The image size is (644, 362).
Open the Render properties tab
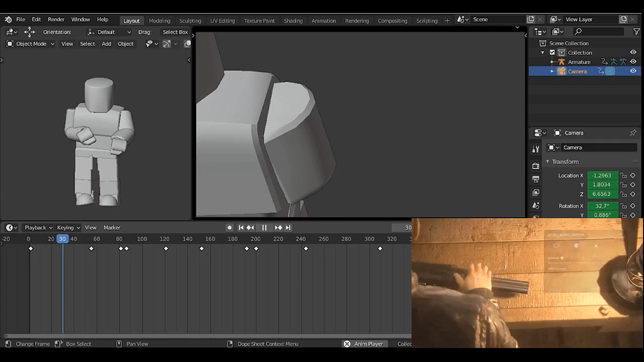(536, 166)
